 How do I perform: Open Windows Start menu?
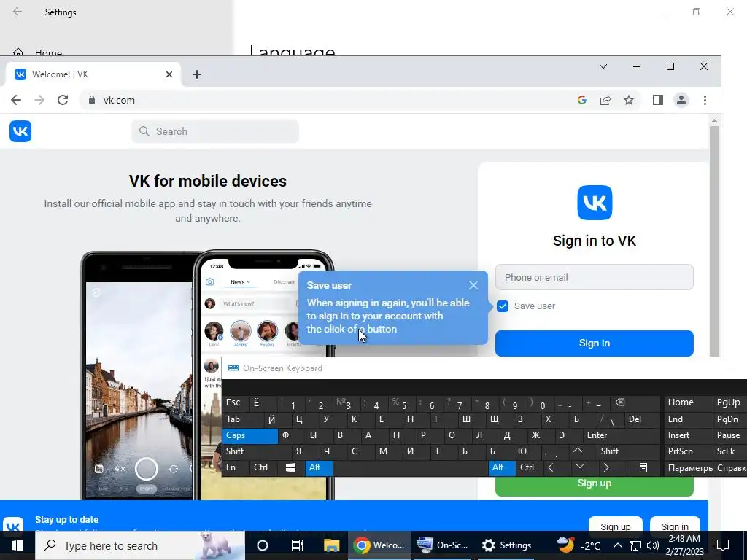(x=18, y=545)
